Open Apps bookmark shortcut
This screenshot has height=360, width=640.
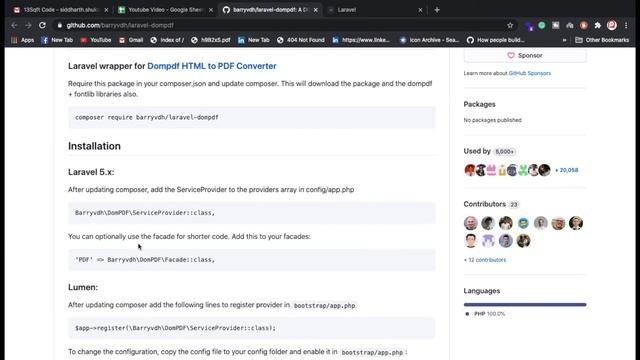click(23, 40)
